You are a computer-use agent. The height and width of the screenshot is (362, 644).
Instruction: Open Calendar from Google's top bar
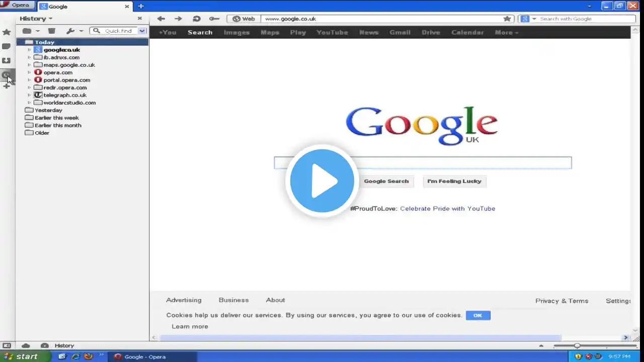tap(467, 32)
